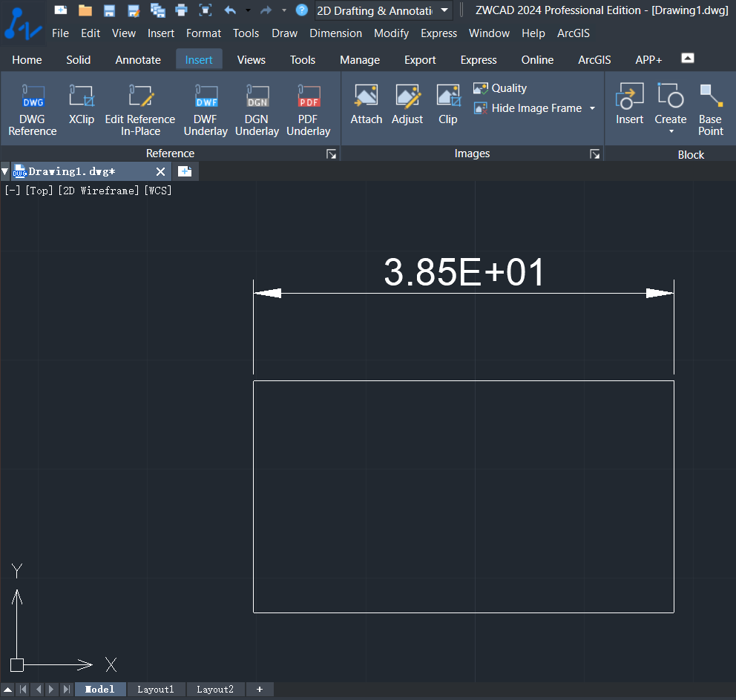Open the Draw menu

click(x=284, y=33)
